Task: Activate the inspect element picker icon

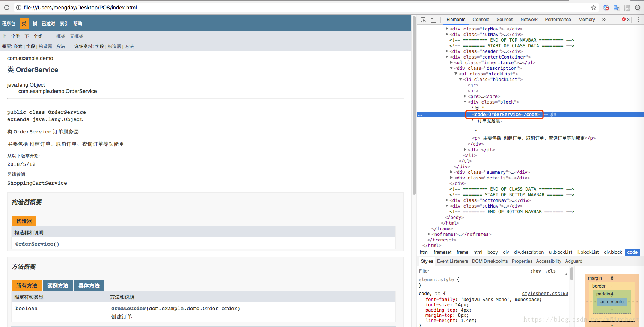Action: point(423,20)
